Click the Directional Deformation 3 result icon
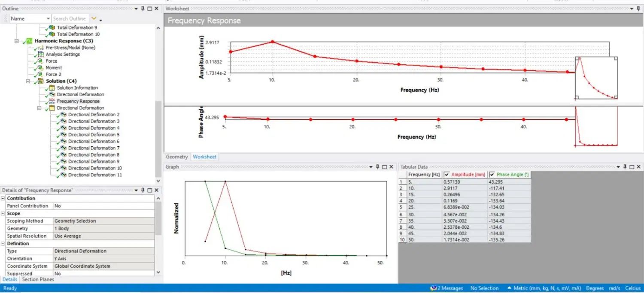This screenshot has height=293, width=644. (x=63, y=121)
